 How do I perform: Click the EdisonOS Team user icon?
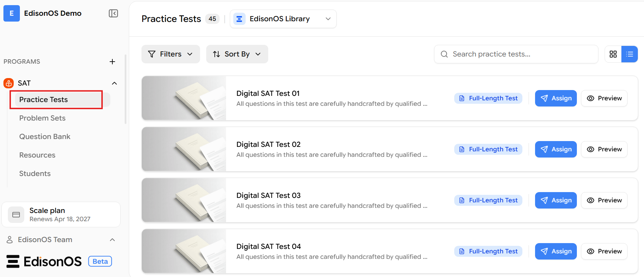tap(10, 240)
